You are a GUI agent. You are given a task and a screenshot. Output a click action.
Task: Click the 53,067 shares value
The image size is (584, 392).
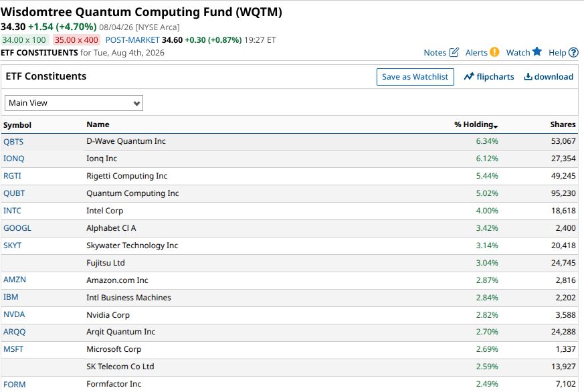(x=563, y=141)
